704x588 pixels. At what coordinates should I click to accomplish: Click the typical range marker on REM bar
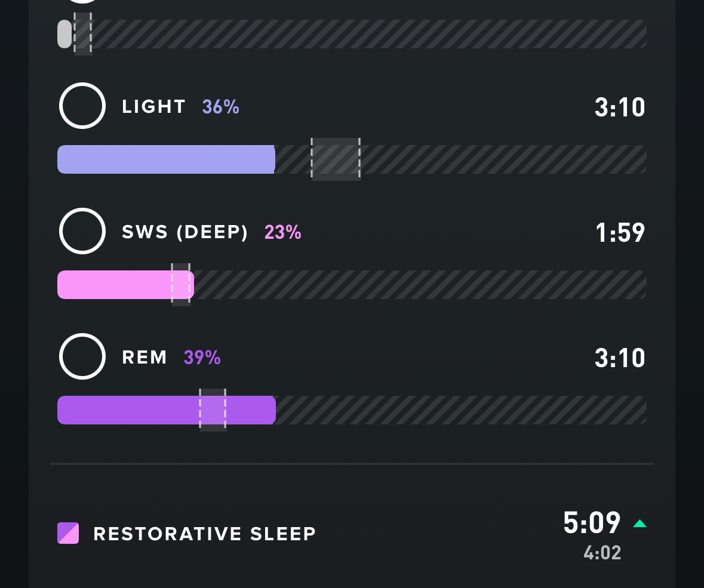[x=213, y=410]
